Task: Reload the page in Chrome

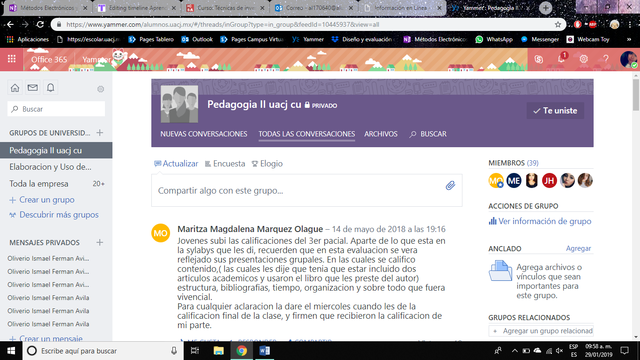Action: (x=40, y=24)
